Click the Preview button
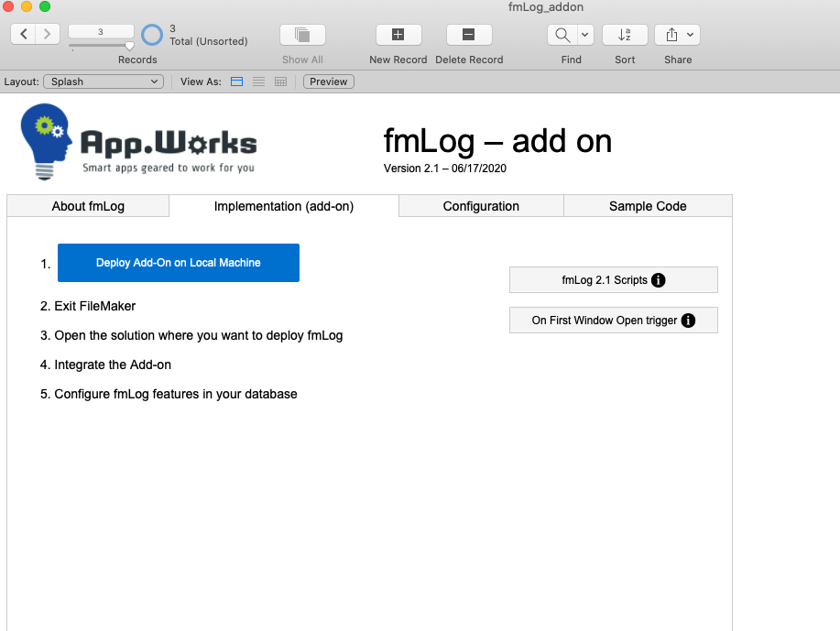Image resolution: width=840 pixels, height=631 pixels. pos(328,82)
